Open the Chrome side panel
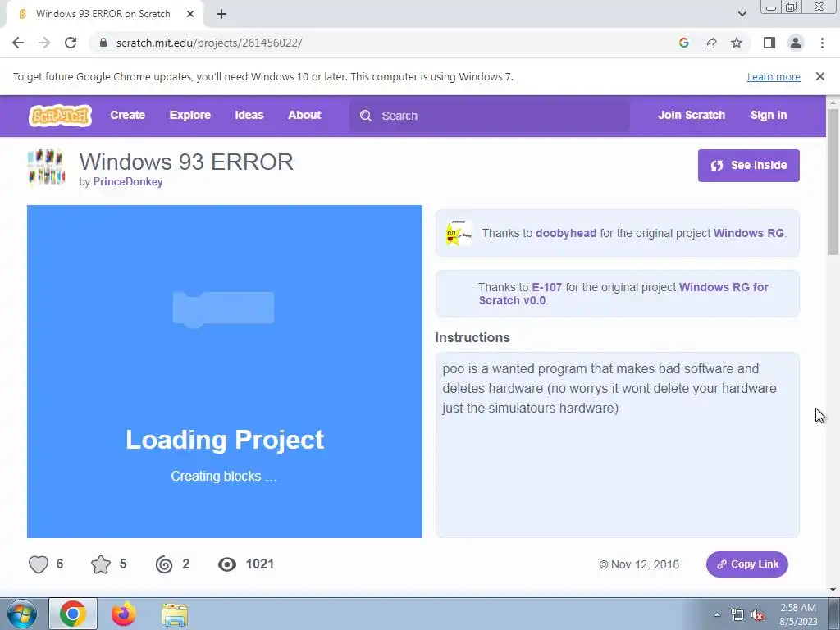840x630 pixels. [x=769, y=43]
